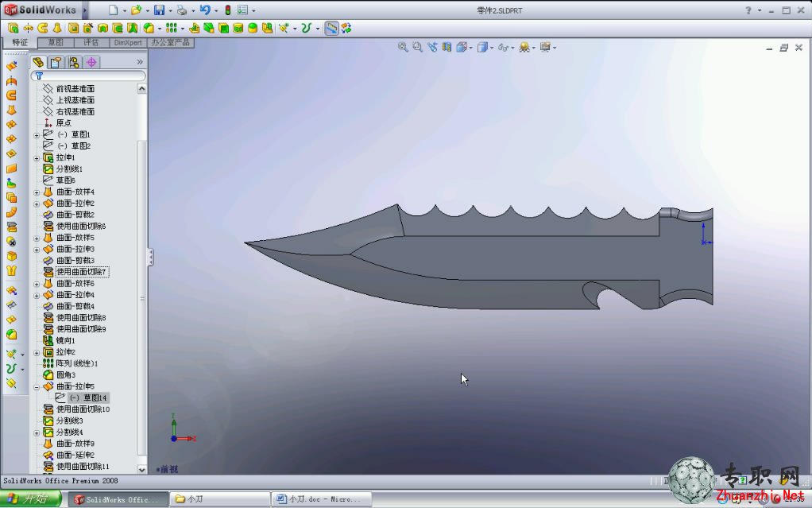Click the Lofted Boss toolbar icon
812x508 pixels.
pyautogui.click(x=57, y=28)
